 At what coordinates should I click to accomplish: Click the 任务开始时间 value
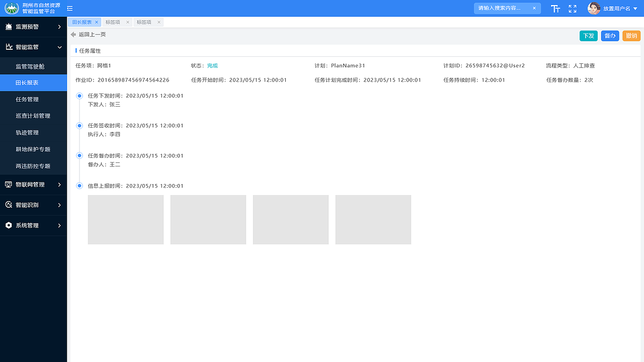(x=258, y=80)
